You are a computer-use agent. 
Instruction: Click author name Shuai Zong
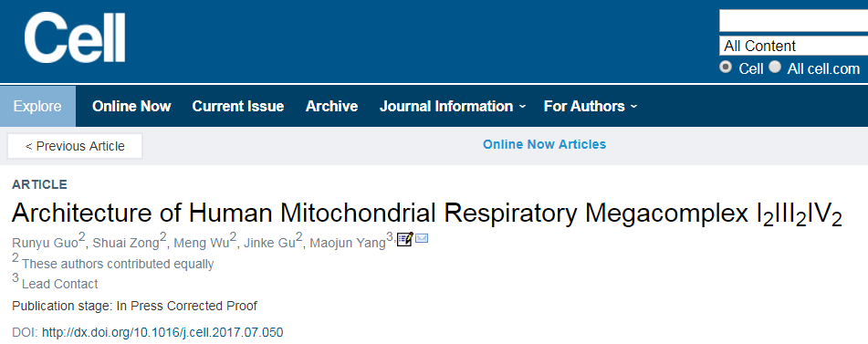tap(126, 244)
